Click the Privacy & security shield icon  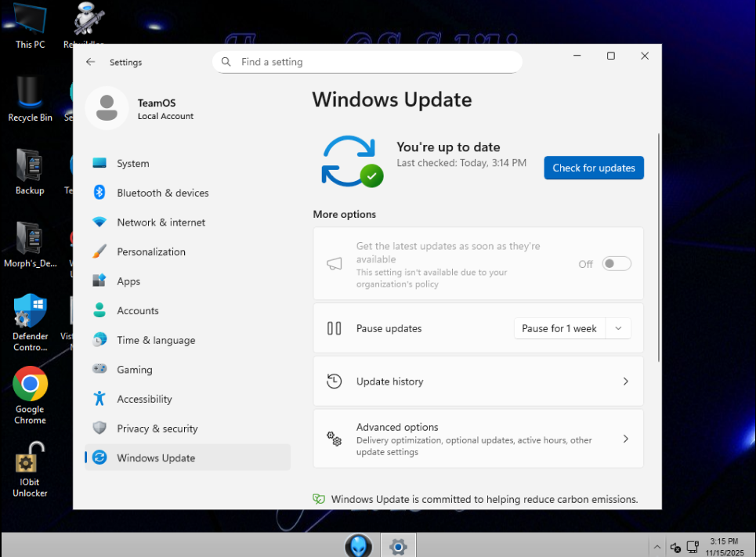point(99,429)
